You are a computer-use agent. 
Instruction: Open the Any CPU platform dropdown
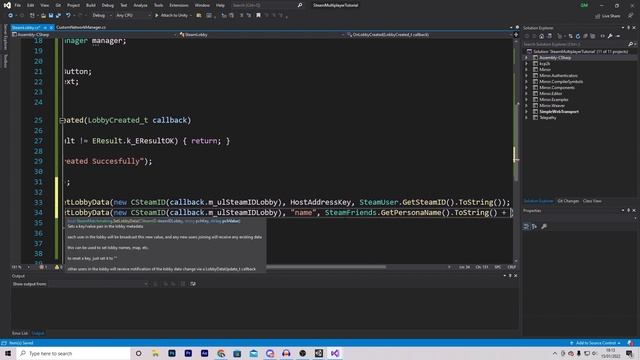click(x=133, y=16)
